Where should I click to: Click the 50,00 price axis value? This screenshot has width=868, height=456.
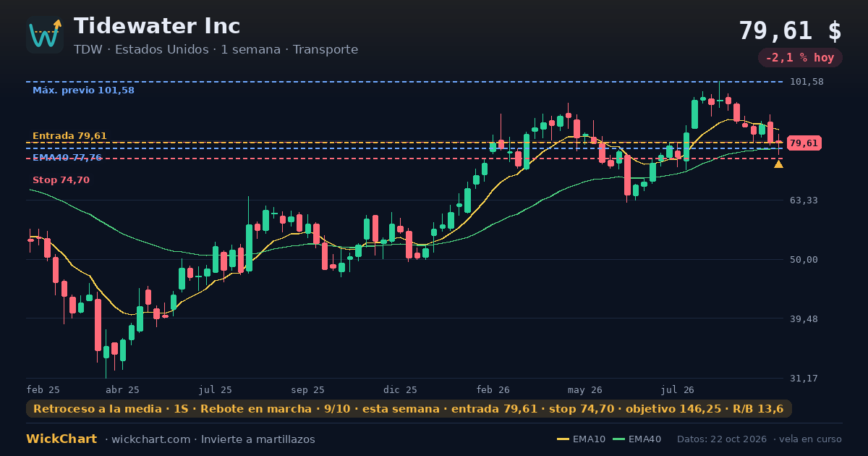(x=804, y=259)
